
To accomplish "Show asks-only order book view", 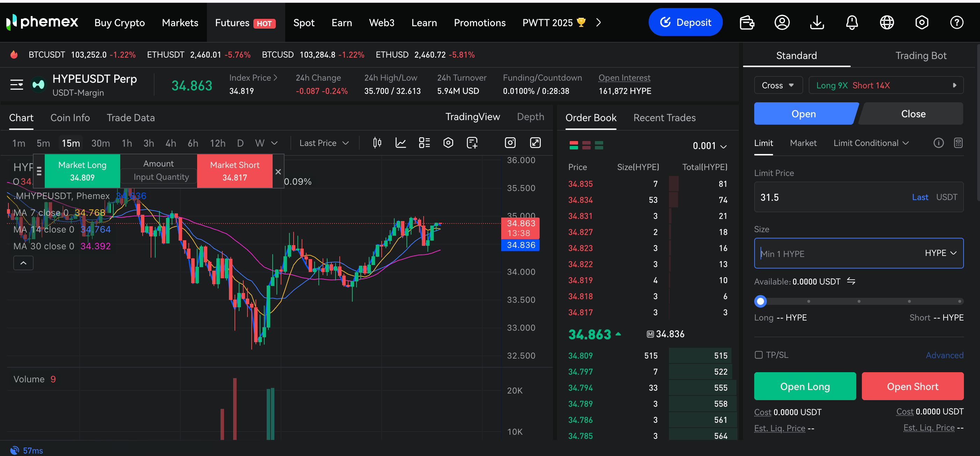I will pos(586,145).
